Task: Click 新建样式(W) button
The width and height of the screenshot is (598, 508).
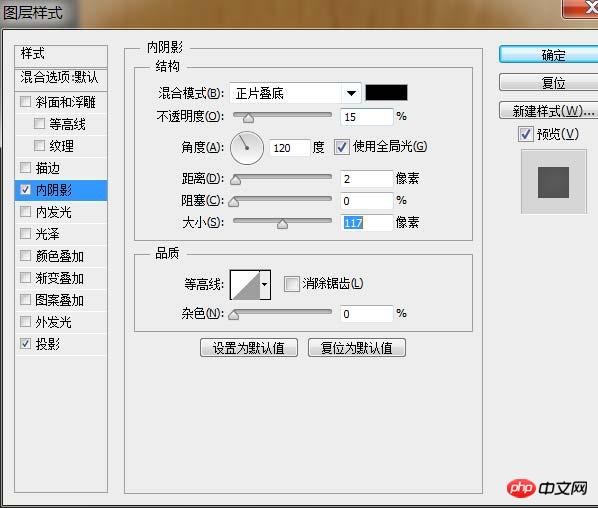Action: (x=548, y=111)
